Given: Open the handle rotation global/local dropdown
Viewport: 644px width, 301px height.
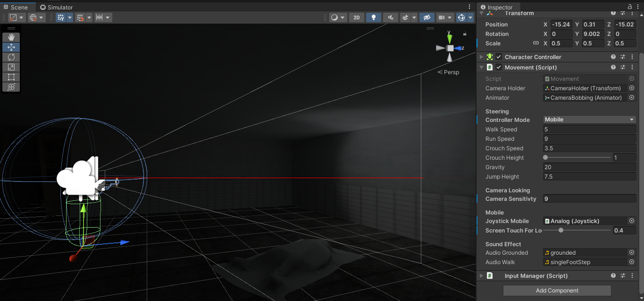Looking at the screenshot, I should click(x=36, y=17).
